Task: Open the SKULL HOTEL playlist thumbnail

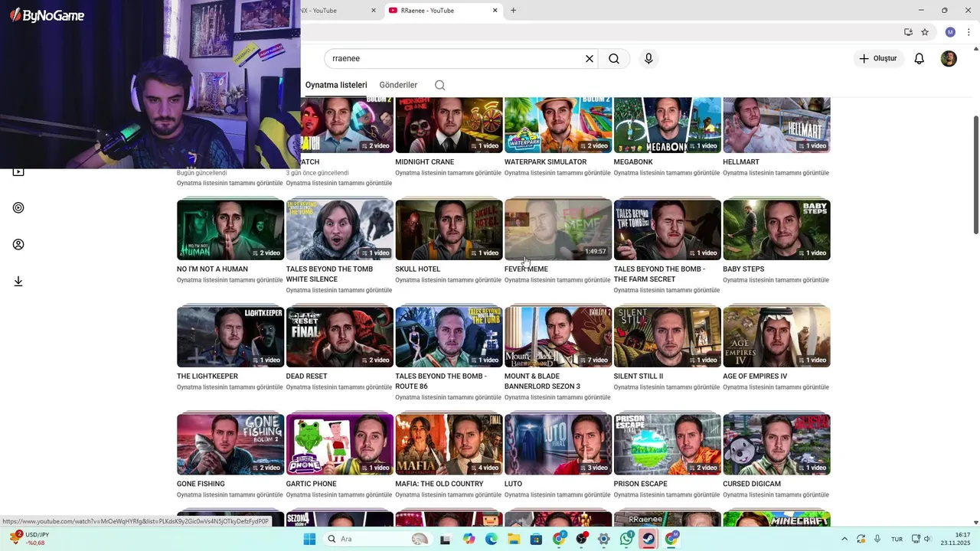Action: (449, 230)
